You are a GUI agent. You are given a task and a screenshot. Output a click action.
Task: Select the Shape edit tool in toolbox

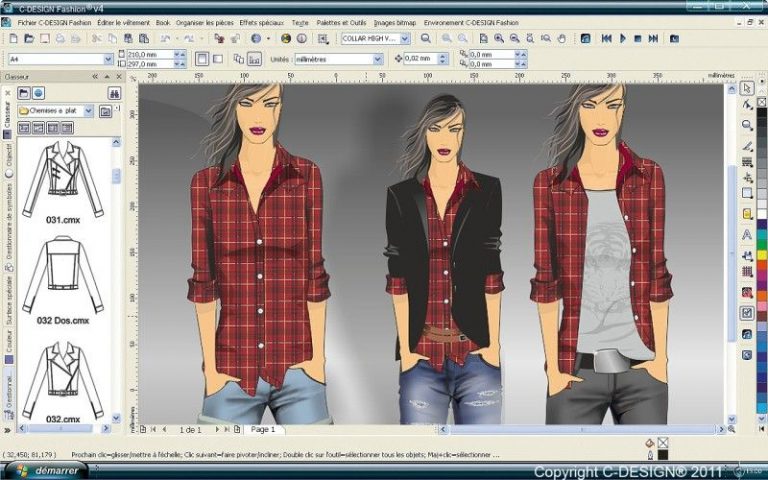pos(747,105)
